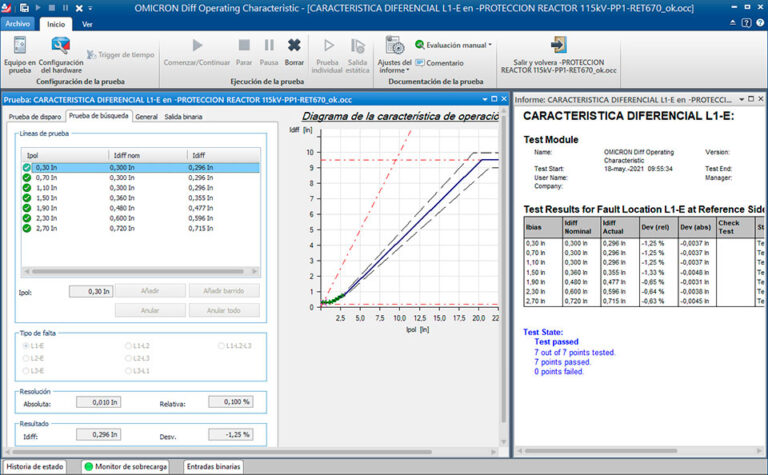Click the Añadir button

pyautogui.click(x=150, y=291)
